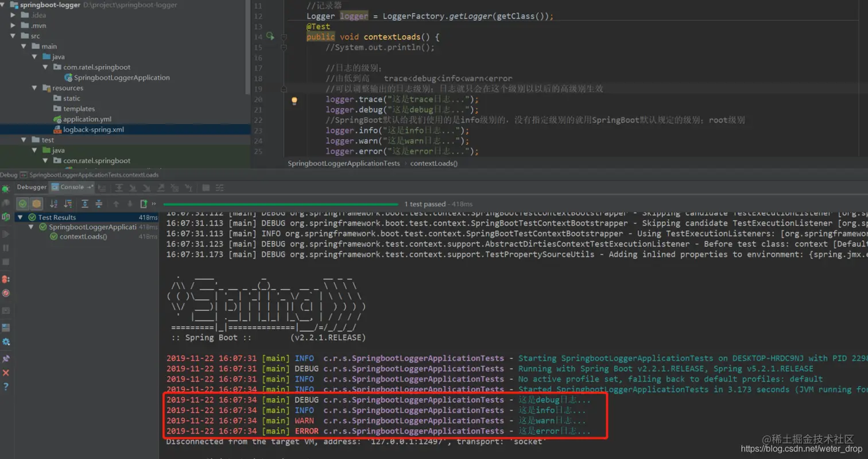Screen dimensions: 868x459
Task: Rerun the debug session with the bug icon
Action: (6, 188)
